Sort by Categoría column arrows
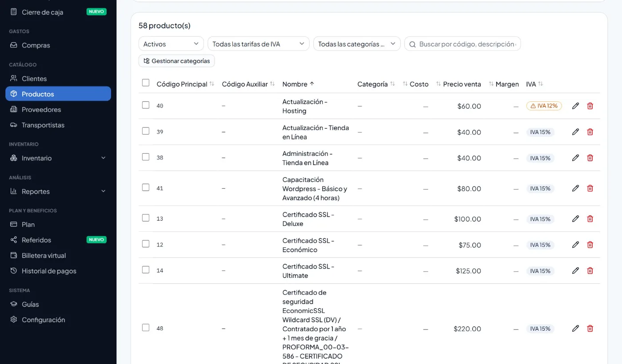The image size is (622, 364). tap(392, 84)
